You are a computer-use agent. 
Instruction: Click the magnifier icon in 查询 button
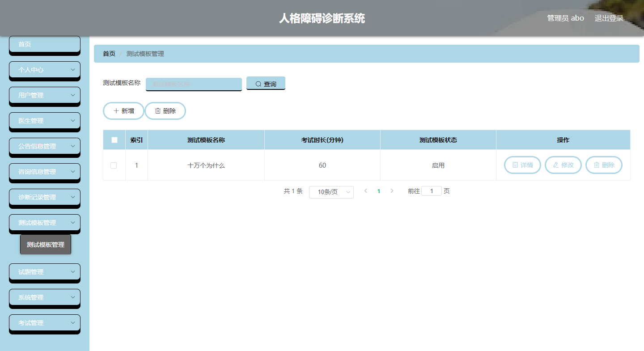coord(258,84)
